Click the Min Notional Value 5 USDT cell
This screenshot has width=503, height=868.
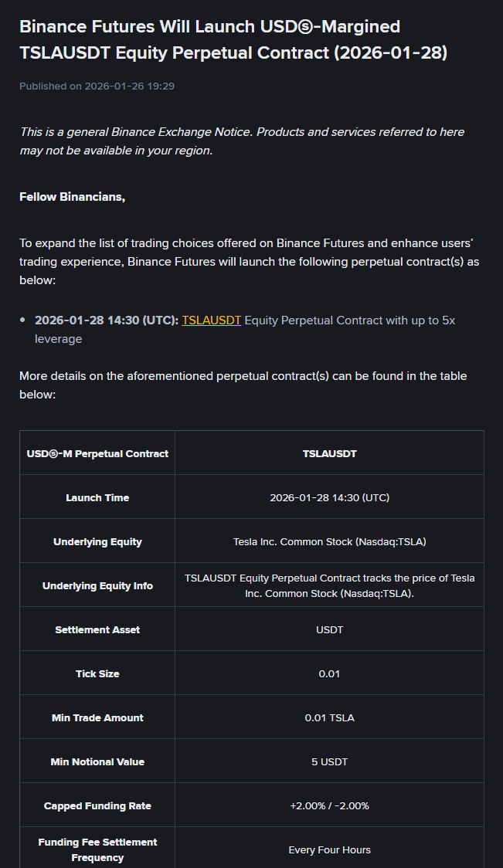(x=329, y=761)
